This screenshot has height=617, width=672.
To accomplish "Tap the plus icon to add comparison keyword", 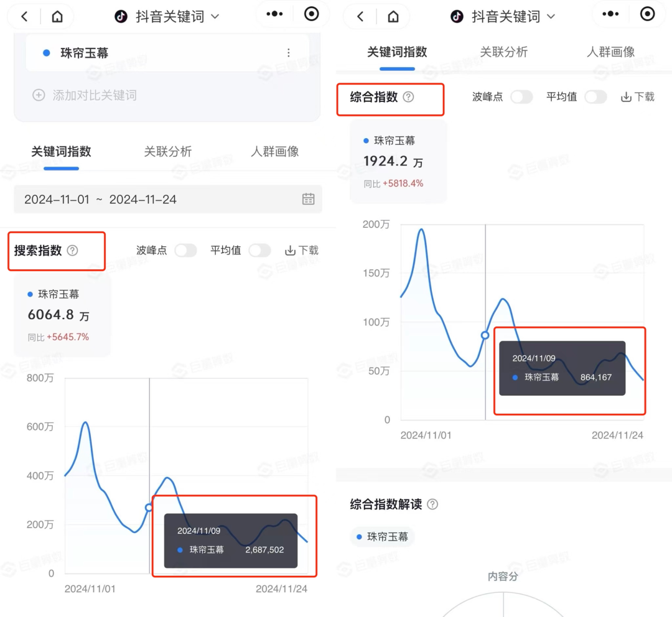I will 39,95.
